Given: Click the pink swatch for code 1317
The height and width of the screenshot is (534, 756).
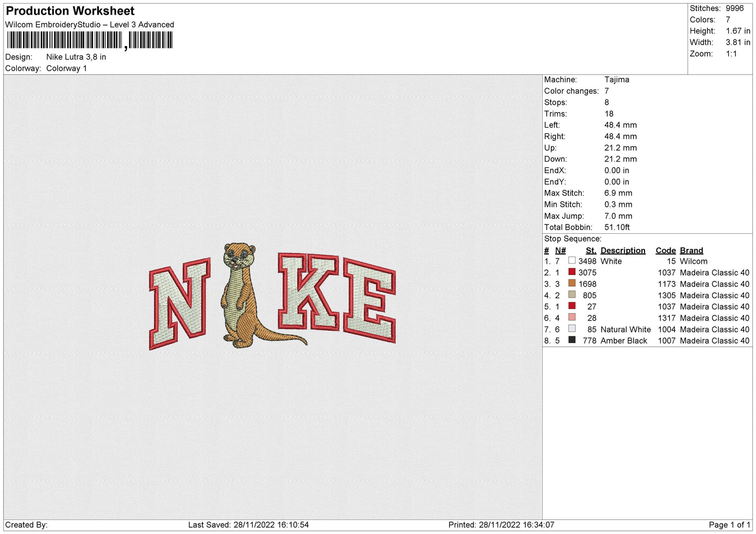Looking at the screenshot, I should tap(572, 317).
